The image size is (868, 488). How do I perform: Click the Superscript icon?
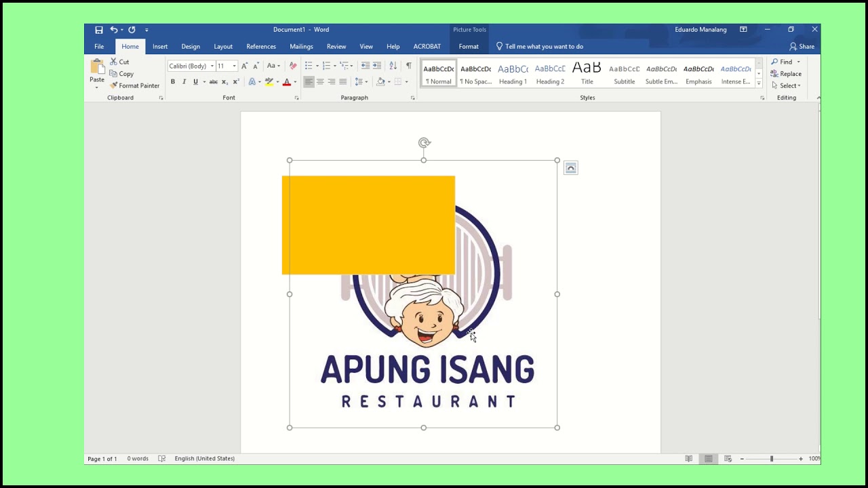point(236,82)
